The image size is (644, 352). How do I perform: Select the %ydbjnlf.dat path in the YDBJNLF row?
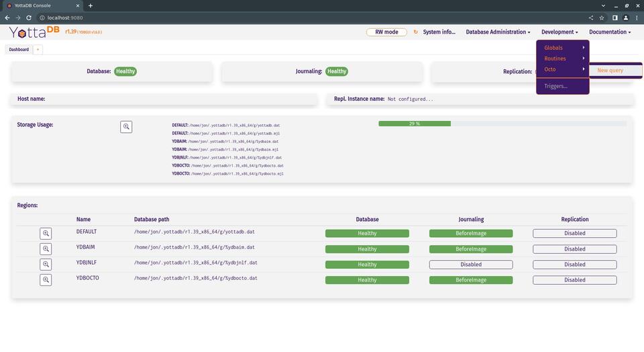pos(195,263)
